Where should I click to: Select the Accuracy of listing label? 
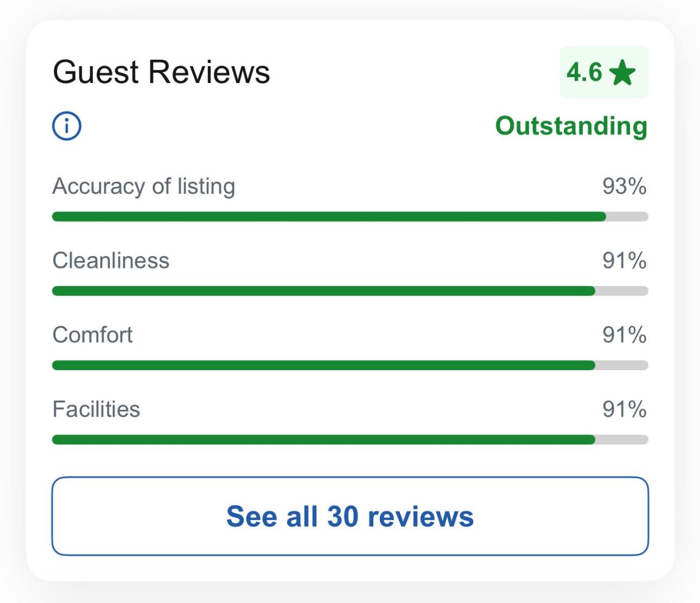coord(144,187)
